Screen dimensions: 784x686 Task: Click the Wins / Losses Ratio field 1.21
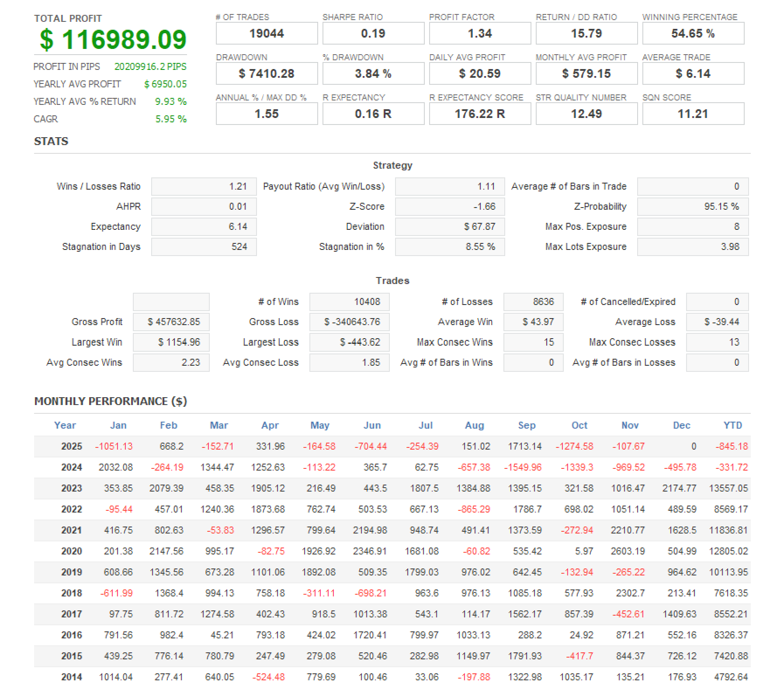pyautogui.click(x=204, y=187)
